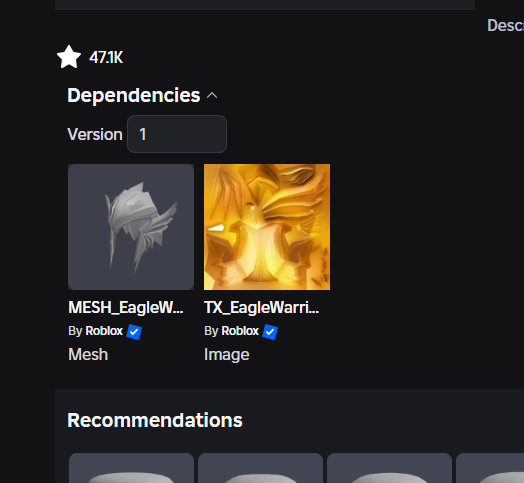Open the gray eagle helmet mesh thumbnail

pyautogui.click(x=131, y=227)
